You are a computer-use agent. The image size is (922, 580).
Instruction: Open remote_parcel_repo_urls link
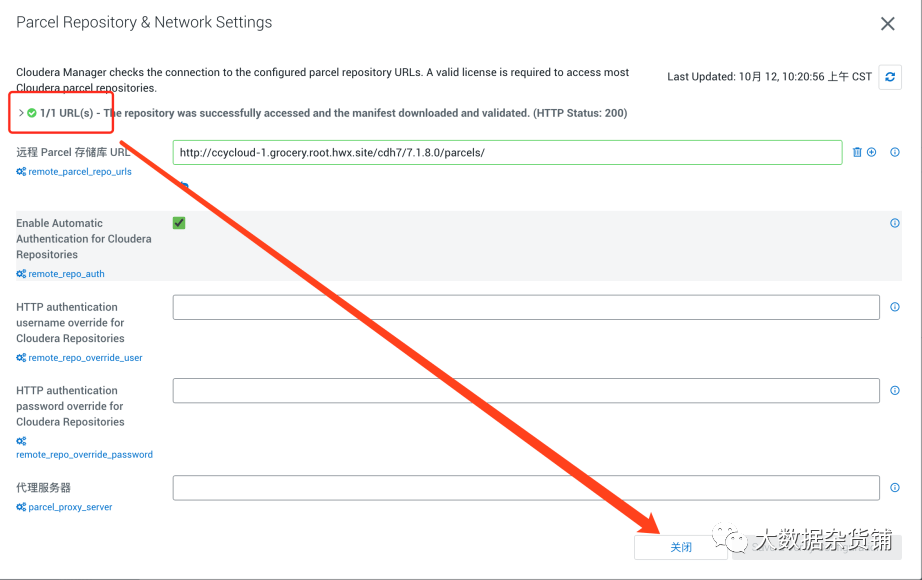80,172
